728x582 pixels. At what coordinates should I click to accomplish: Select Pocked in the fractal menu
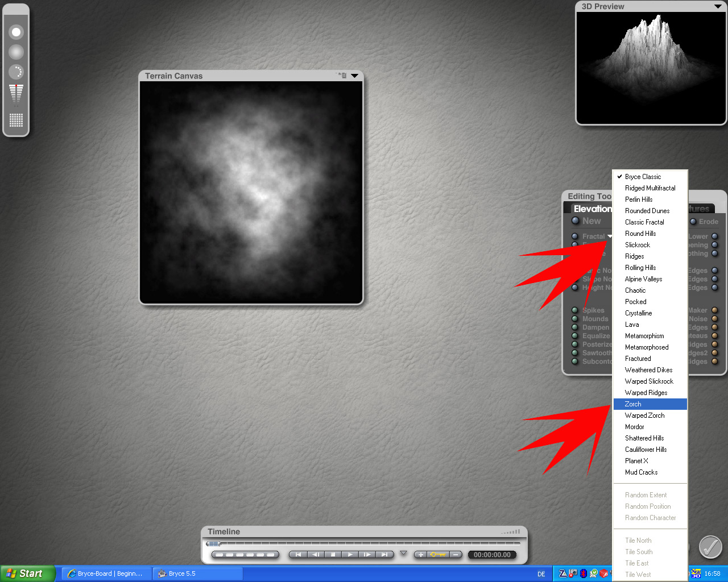click(x=650, y=302)
